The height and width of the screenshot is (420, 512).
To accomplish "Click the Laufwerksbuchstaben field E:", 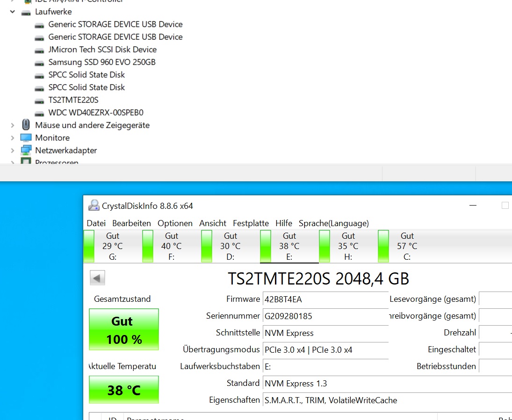I will click(x=325, y=366).
